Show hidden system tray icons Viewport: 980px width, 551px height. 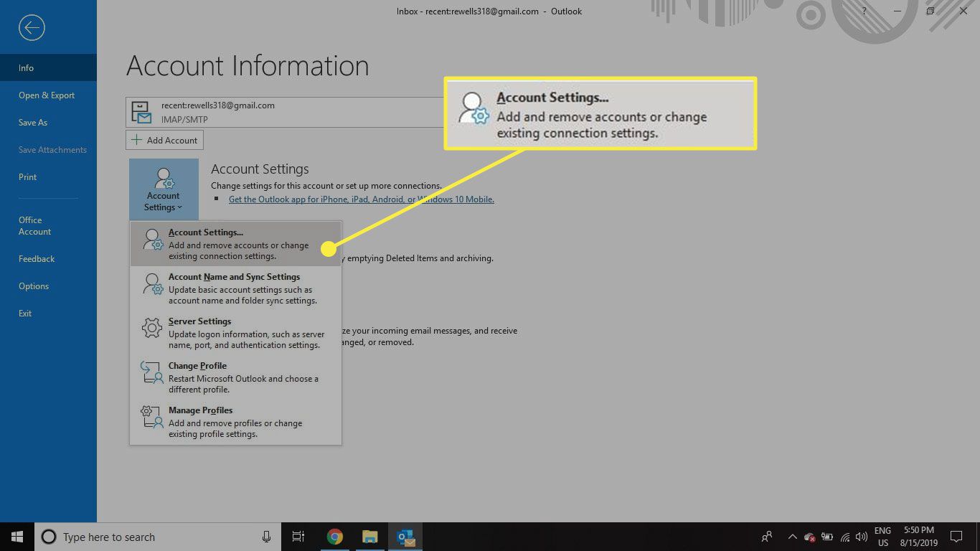tap(792, 537)
